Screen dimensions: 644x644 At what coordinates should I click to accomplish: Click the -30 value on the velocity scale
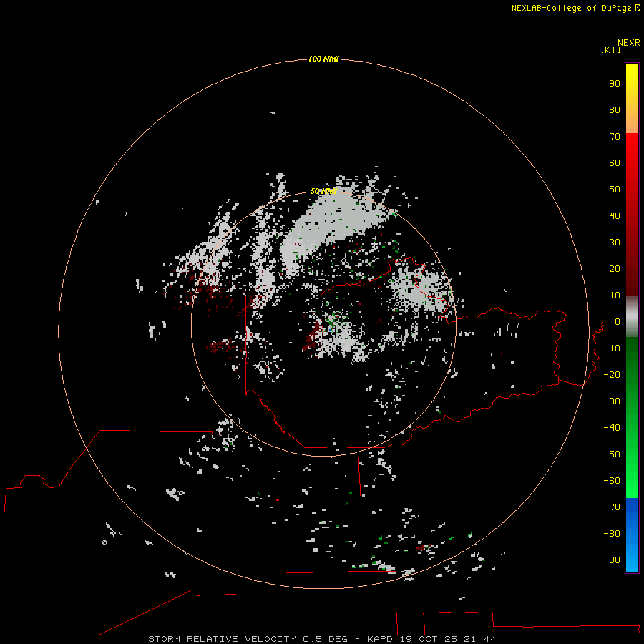point(612,401)
